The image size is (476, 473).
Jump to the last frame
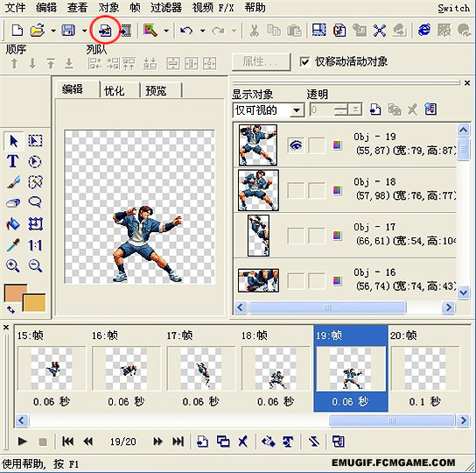tap(178, 441)
